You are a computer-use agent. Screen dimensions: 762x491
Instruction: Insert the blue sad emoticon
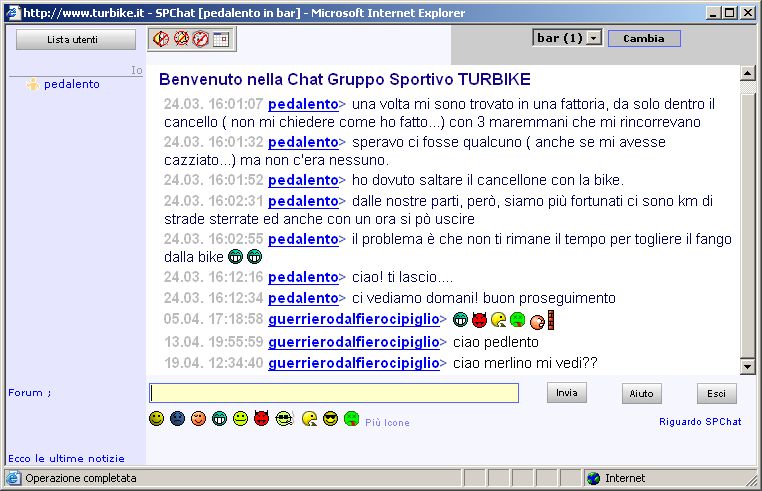177,419
